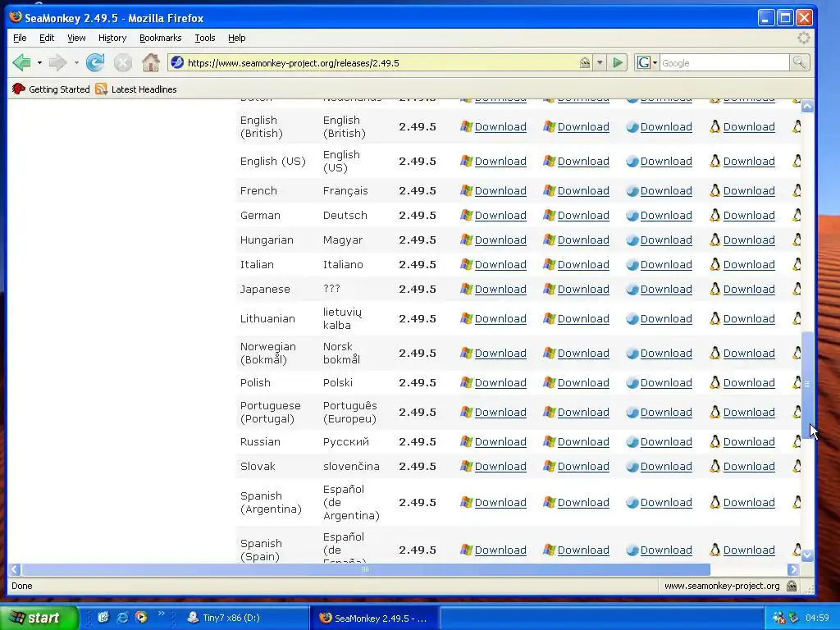Click the third Download link for Lithuanian
Screen dimensions: 840x630
(x=666, y=318)
